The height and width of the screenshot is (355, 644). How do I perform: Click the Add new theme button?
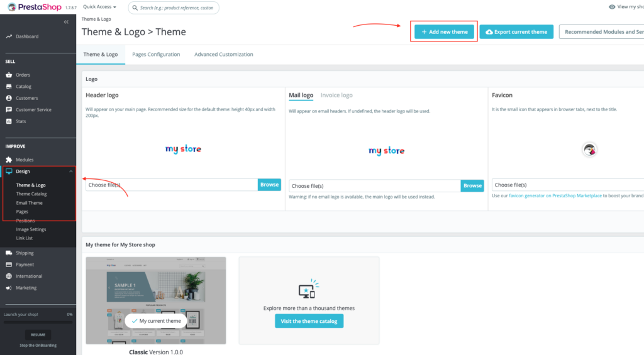[444, 31]
